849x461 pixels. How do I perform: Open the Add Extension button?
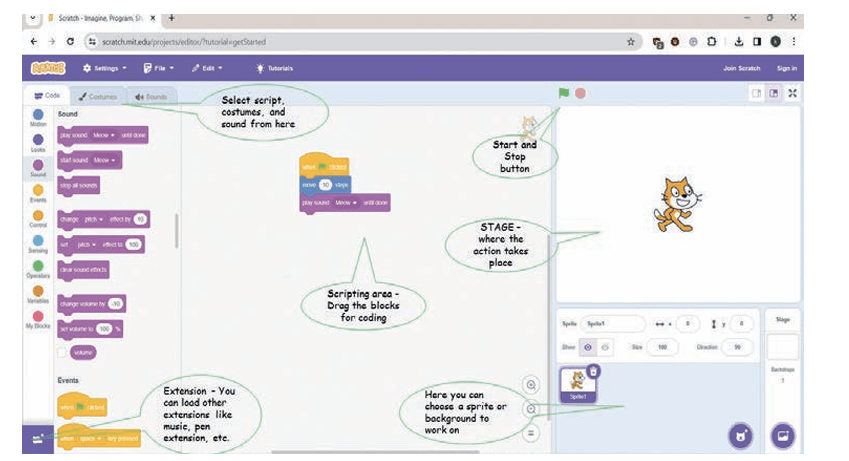[37, 439]
